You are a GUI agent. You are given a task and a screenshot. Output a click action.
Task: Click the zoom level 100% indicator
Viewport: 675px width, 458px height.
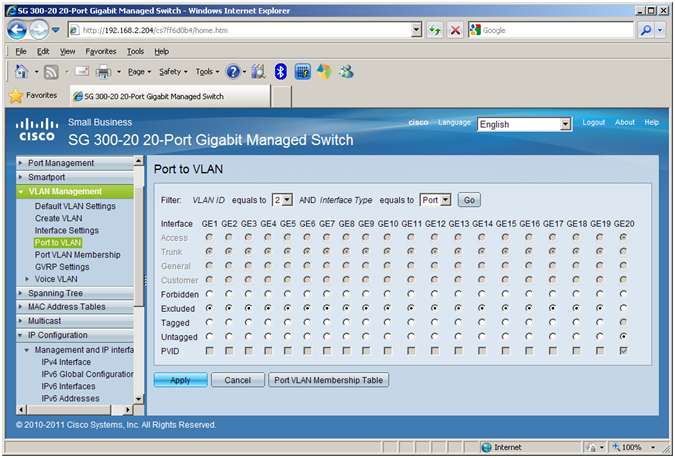pyautogui.click(x=634, y=447)
